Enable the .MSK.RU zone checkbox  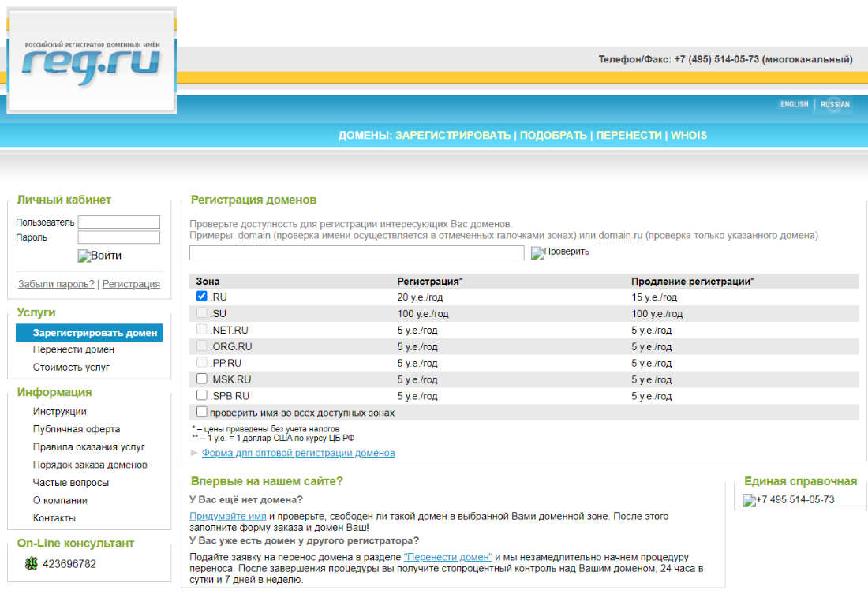pyautogui.click(x=202, y=379)
